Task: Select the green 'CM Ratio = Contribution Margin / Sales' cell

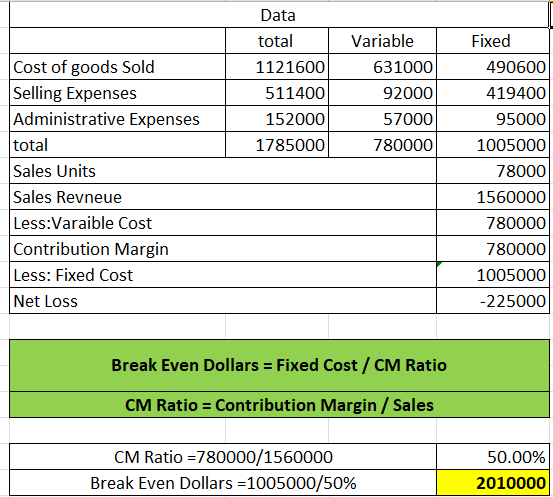Action: click(279, 405)
